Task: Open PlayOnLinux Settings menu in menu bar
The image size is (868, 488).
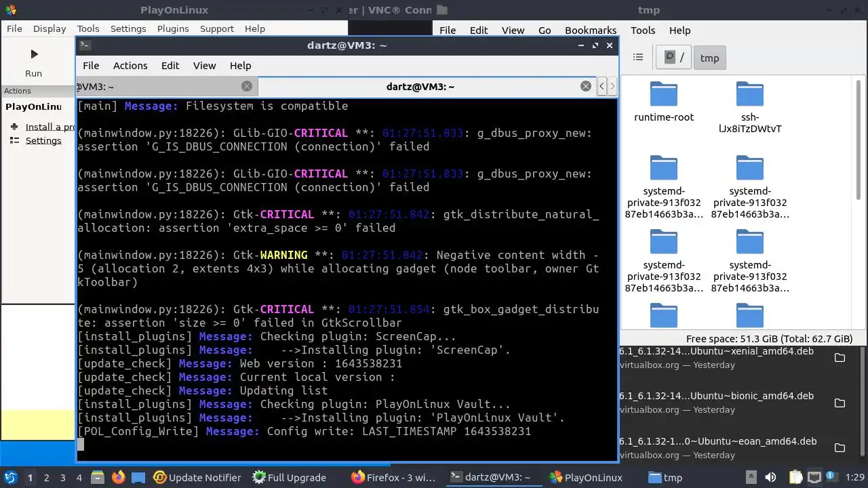Action: pyautogui.click(x=128, y=28)
